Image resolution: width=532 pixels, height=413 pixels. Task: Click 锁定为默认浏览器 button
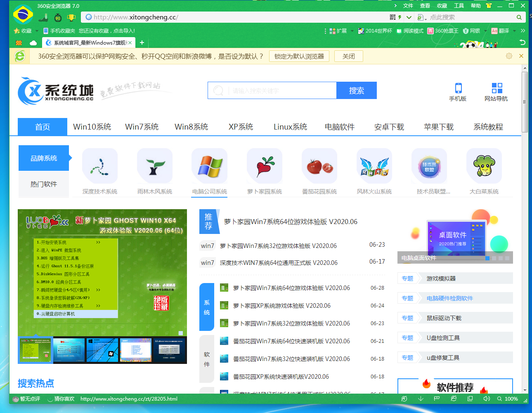pyautogui.click(x=299, y=56)
